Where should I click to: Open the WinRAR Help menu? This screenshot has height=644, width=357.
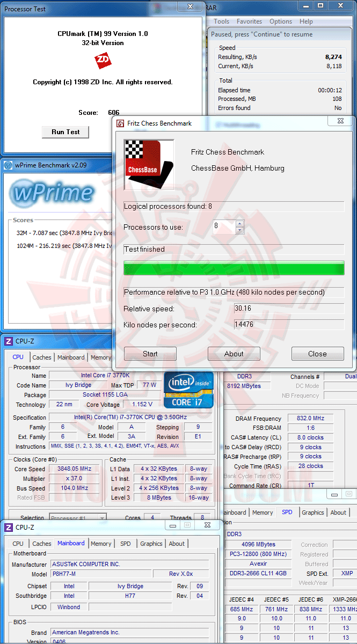point(306,21)
